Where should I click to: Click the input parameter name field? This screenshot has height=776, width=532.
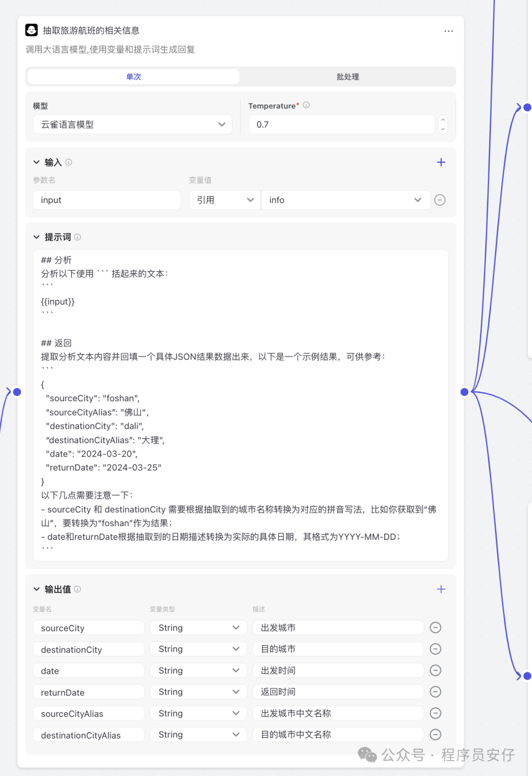point(107,200)
